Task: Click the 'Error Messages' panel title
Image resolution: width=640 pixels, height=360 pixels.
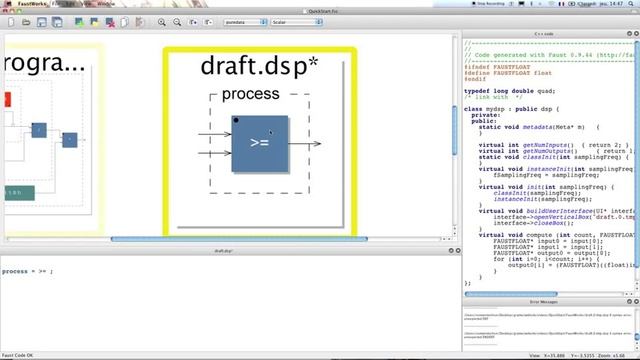Action: [x=543, y=302]
